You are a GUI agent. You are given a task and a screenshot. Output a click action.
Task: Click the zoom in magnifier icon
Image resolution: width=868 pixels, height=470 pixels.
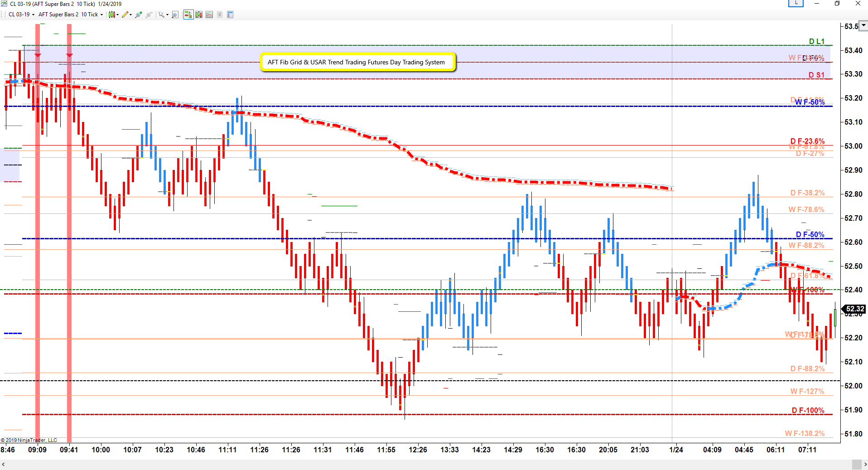[139, 15]
